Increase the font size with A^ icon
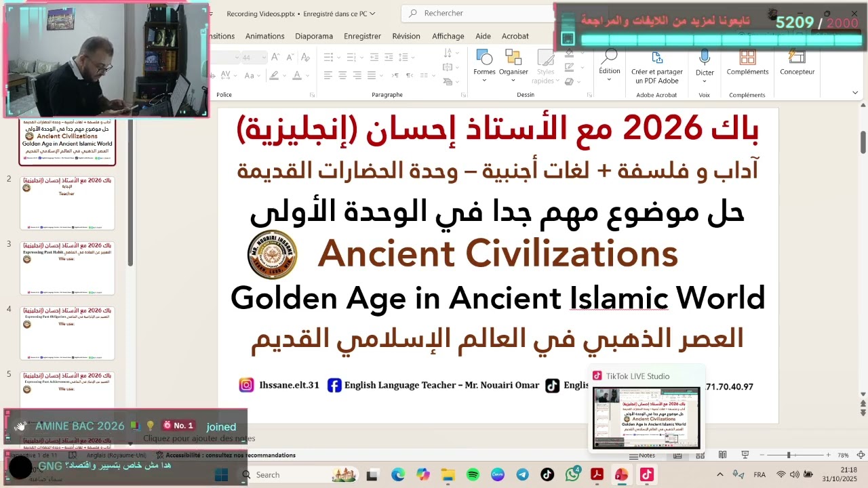Screen dimensions: 868x488 tap(275, 57)
